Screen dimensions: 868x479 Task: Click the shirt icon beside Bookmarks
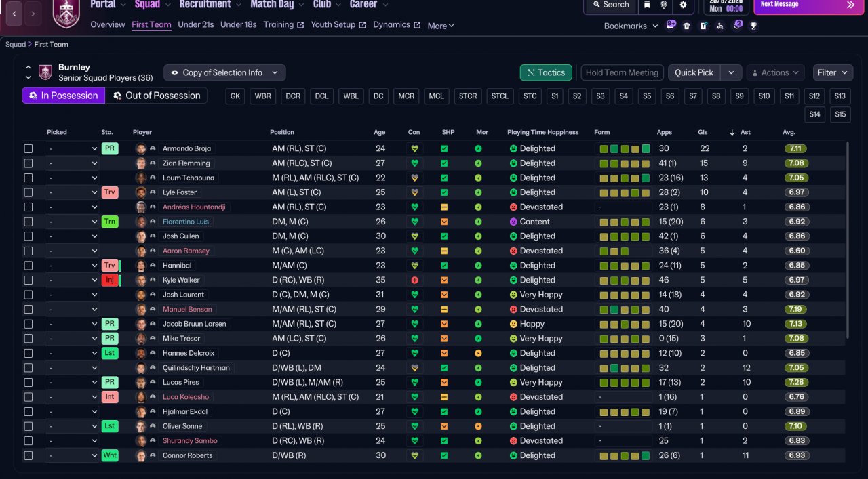[x=687, y=26]
